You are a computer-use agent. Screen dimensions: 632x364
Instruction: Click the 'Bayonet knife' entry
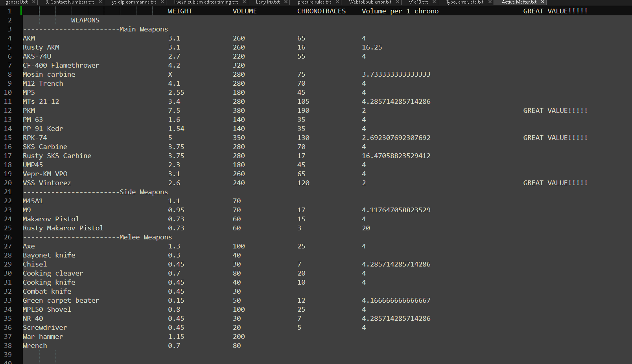tap(49, 255)
